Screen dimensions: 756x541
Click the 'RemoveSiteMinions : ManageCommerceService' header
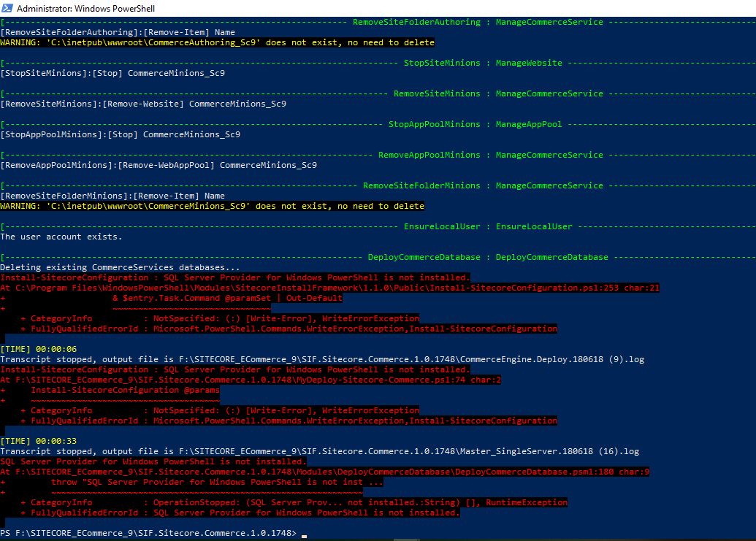pos(498,93)
